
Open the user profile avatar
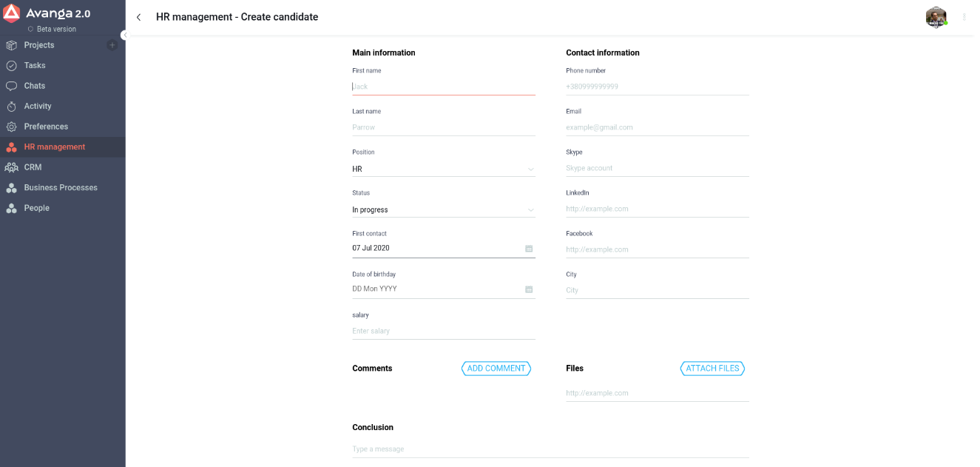click(x=936, y=17)
